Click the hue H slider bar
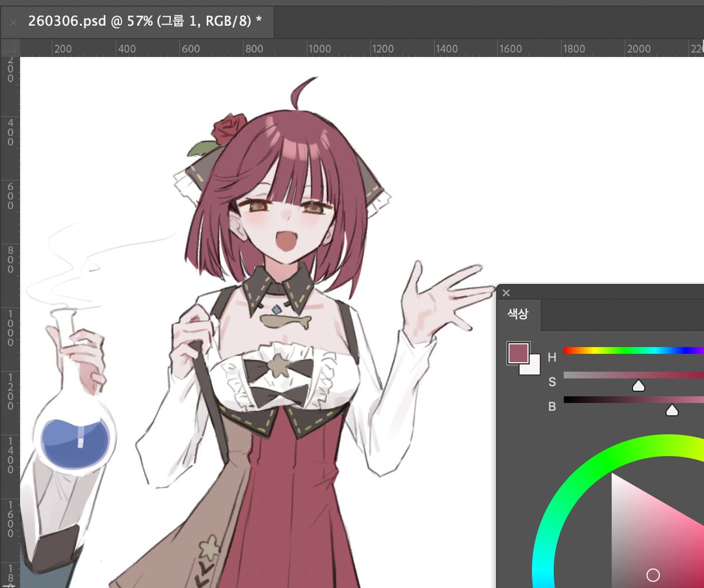 click(x=634, y=350)
